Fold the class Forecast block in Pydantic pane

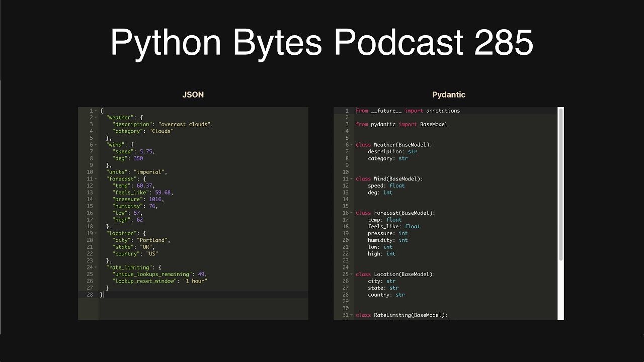click(352, 213)
